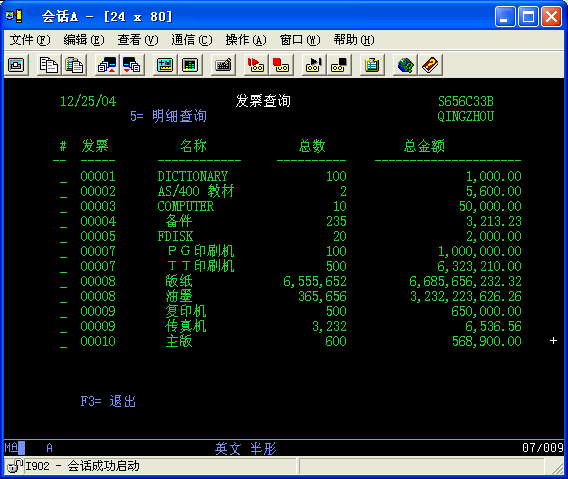Click the Paste clipboard toolbar icon
Viewport: 568px width, 479px height.
point(74,65)
